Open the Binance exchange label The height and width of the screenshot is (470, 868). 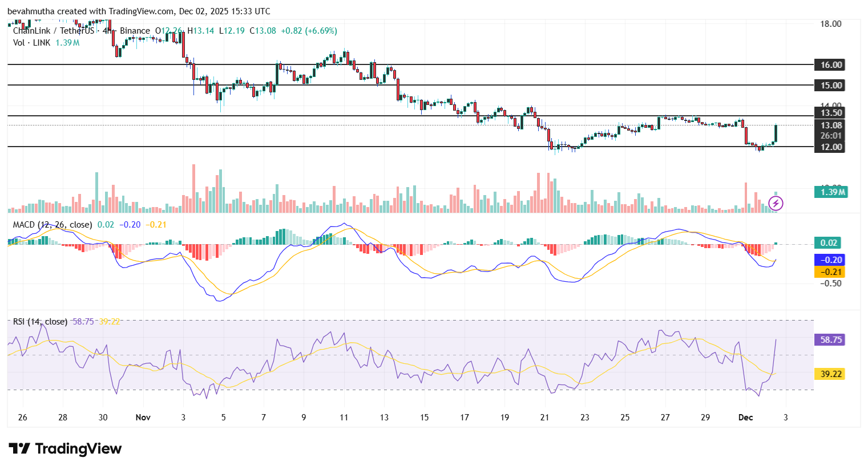(x=132, y=31)
